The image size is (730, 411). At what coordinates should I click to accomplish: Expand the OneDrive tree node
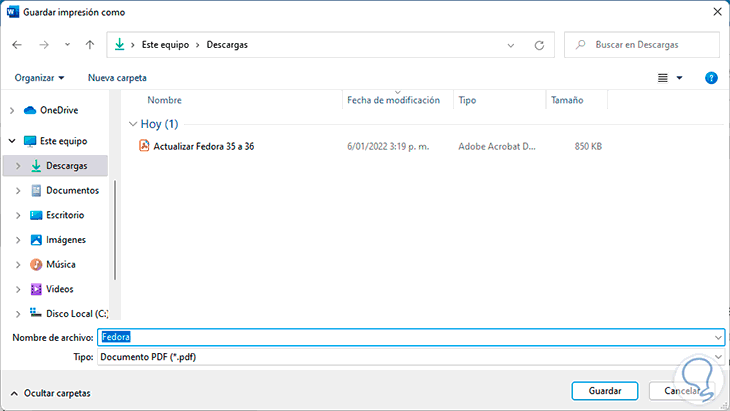(x=12, y=110)
